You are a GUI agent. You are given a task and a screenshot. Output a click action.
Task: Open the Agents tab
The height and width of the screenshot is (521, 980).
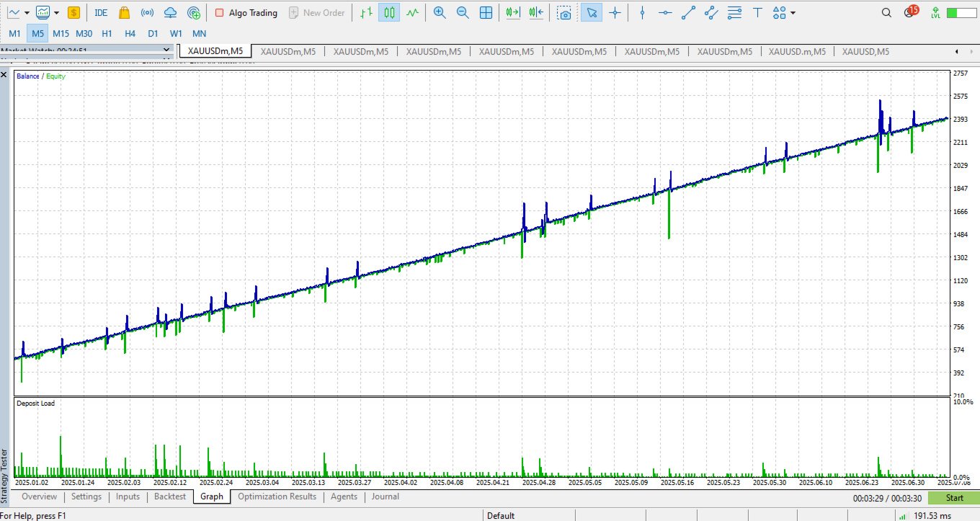(x=344, y=496)
